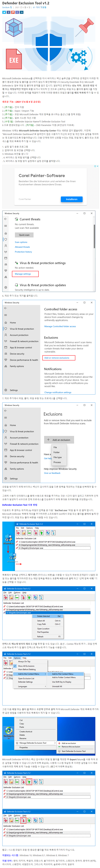Image resolution: width=100 pixels, height=868 pixels.
Task: Click the Add or remove exclusions link
Action: tap(57, 357)
